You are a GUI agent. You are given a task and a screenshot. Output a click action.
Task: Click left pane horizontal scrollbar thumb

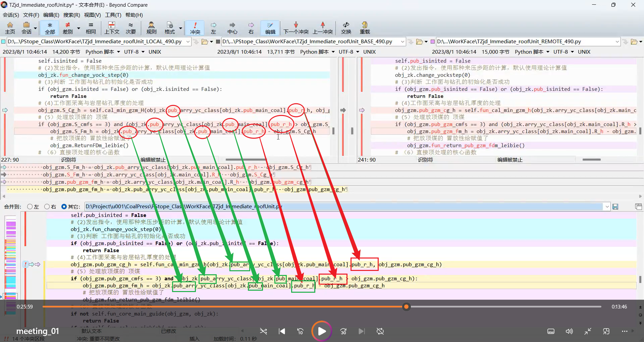point(246,160)
